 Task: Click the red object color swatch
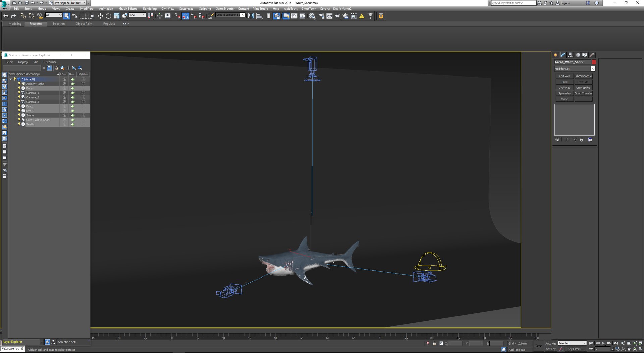pyautogui.click(x=594, y=62)
